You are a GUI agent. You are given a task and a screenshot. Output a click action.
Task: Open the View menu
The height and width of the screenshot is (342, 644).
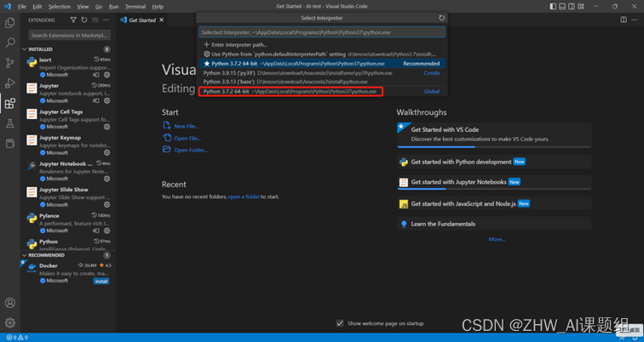click(83, 7)
